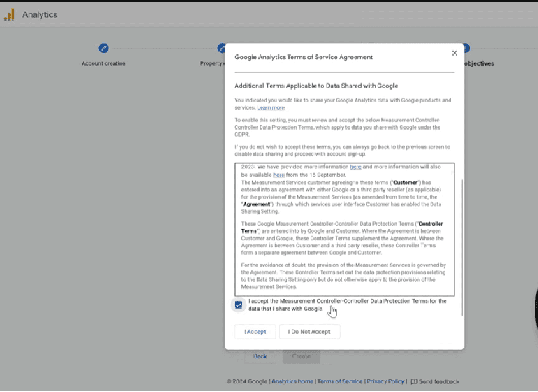The height and width of the screenshot is (392, 538).
Task: Open the second 'here' link about 16 September
Action: click(278, 174)
